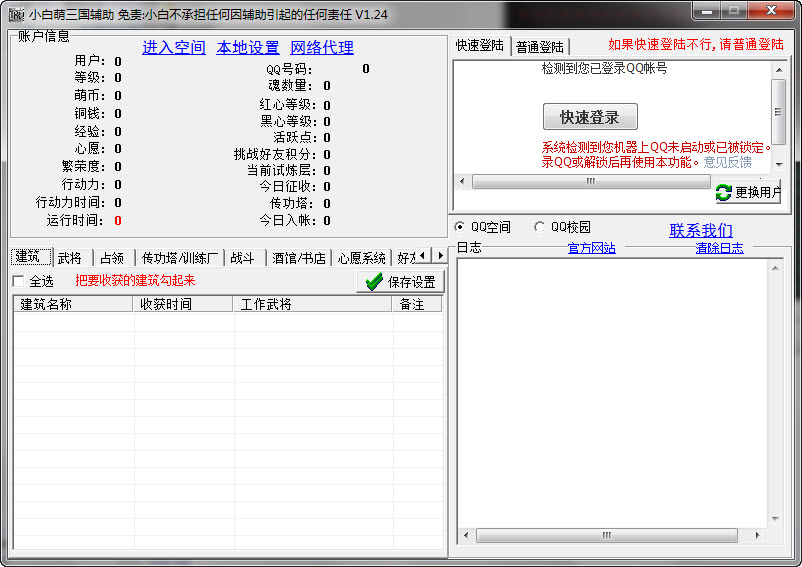Screen dimensions: 802x567
Task: Switch to the 武将 tab
Action: point(70,258)
